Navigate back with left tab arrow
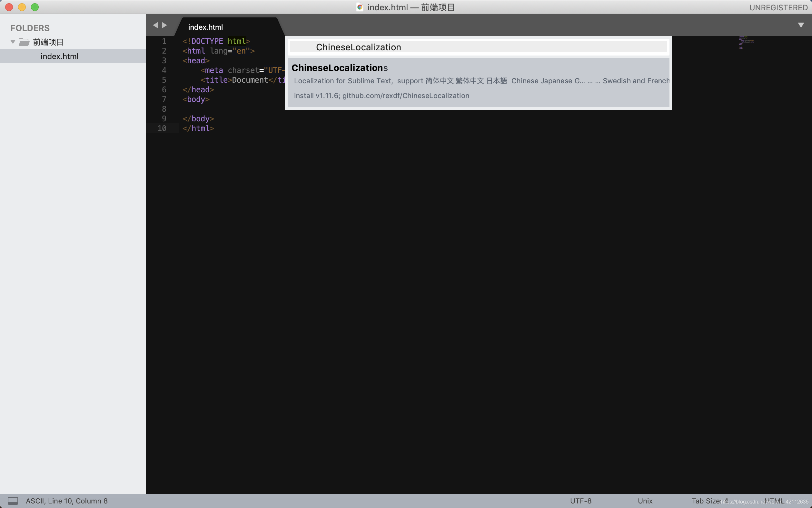 point(155,25)
